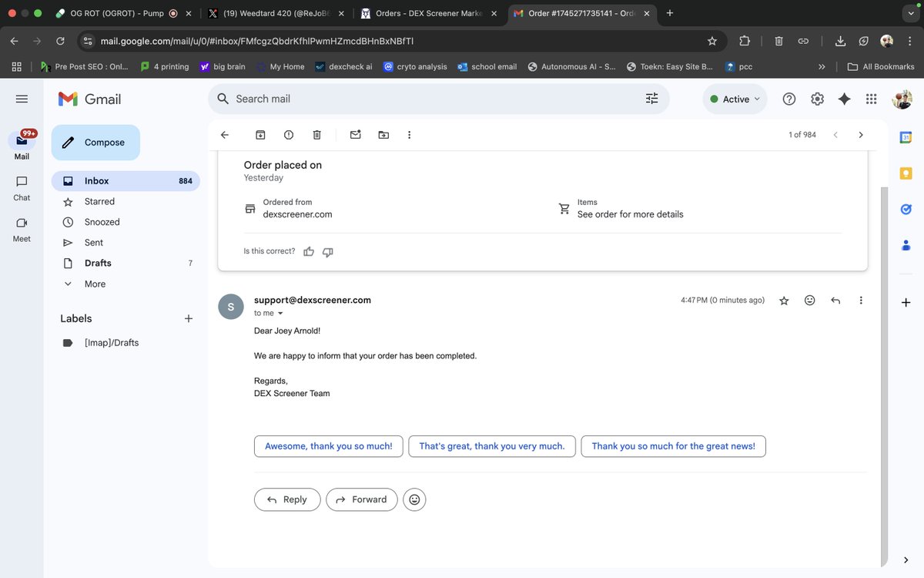Add emoji reaction to the message header
Image resolution: width=924 pixels, height=578 pixels.
(x=809, y=301)
